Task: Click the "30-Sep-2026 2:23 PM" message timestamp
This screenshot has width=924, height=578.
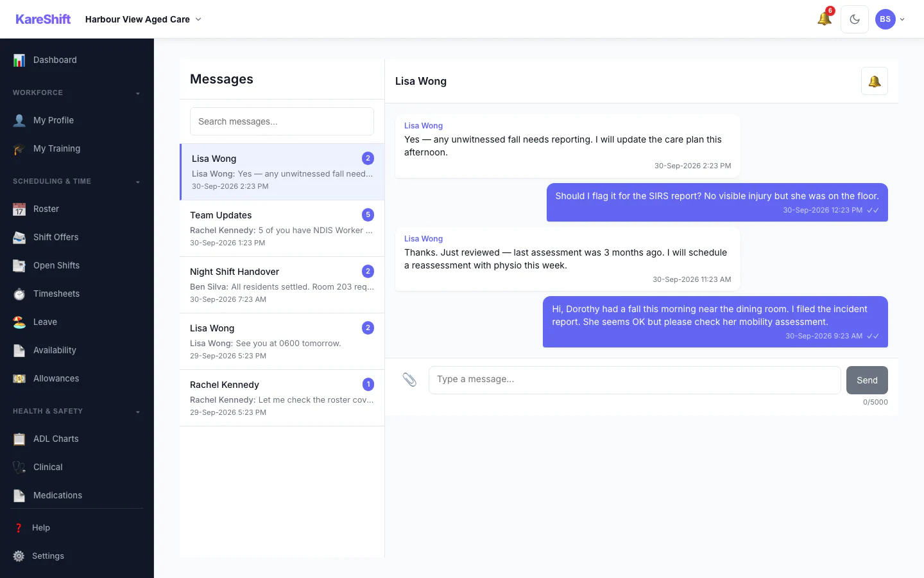Action: [x=692, y=166]
